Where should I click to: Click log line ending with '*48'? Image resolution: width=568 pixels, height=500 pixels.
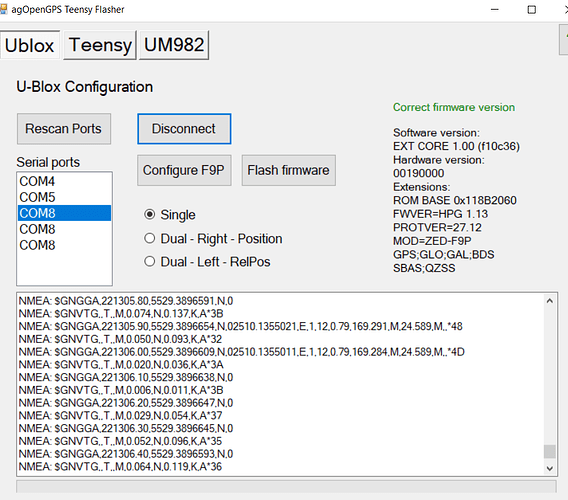(241, 326)
